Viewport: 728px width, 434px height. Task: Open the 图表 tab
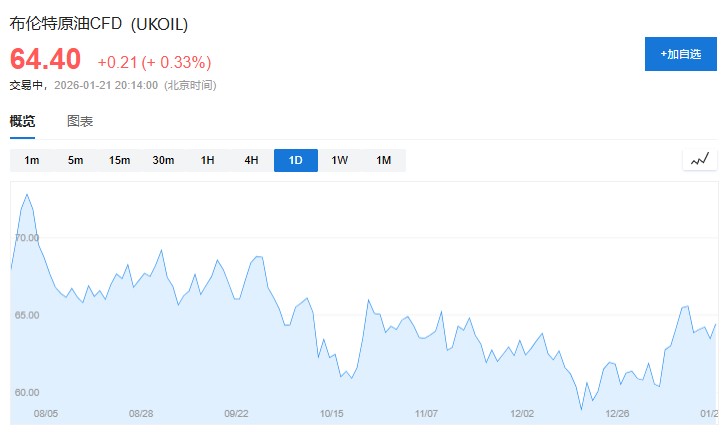pyautogui.click(x=80, y=121)
